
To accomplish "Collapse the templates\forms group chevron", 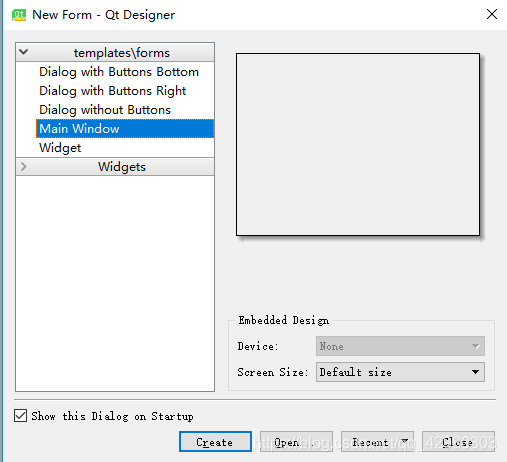I will click(x=24, y=52).
